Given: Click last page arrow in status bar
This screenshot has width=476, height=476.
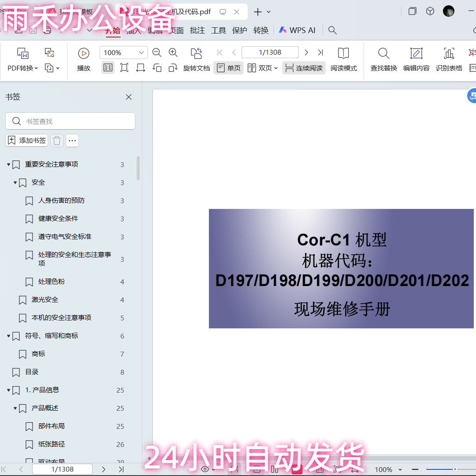Looking at the screenshot, I should (x=121, y=469).
